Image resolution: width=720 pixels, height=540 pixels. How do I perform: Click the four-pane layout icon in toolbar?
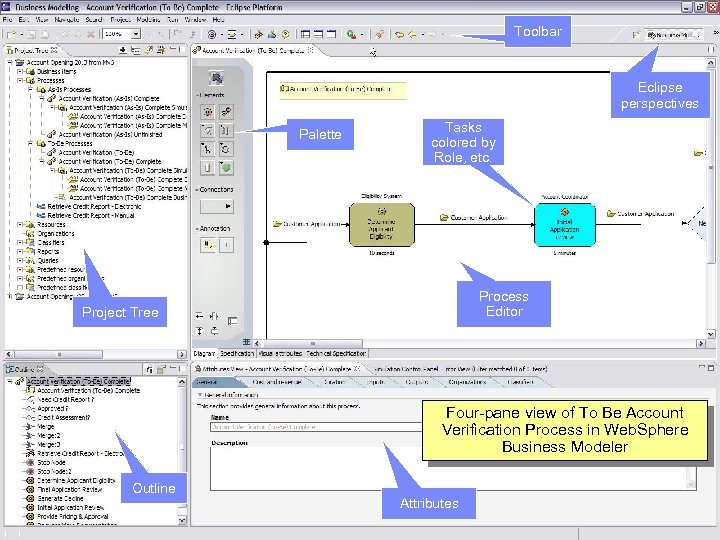305,34
